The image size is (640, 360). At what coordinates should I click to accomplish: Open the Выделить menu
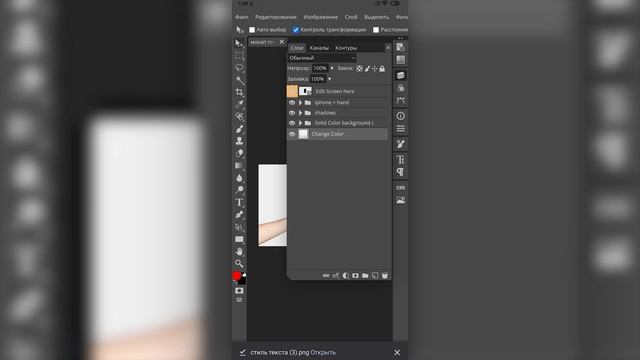[x=376, y=17]
